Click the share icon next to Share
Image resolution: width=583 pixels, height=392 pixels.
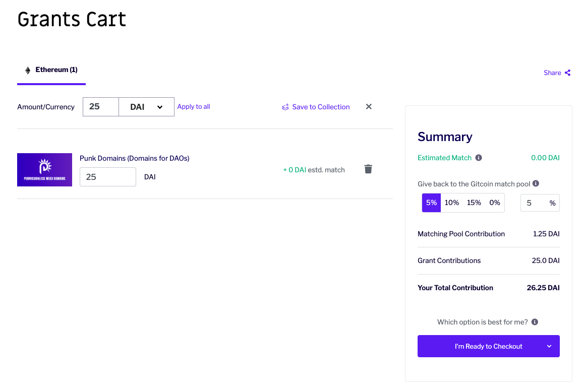[567, 73]
